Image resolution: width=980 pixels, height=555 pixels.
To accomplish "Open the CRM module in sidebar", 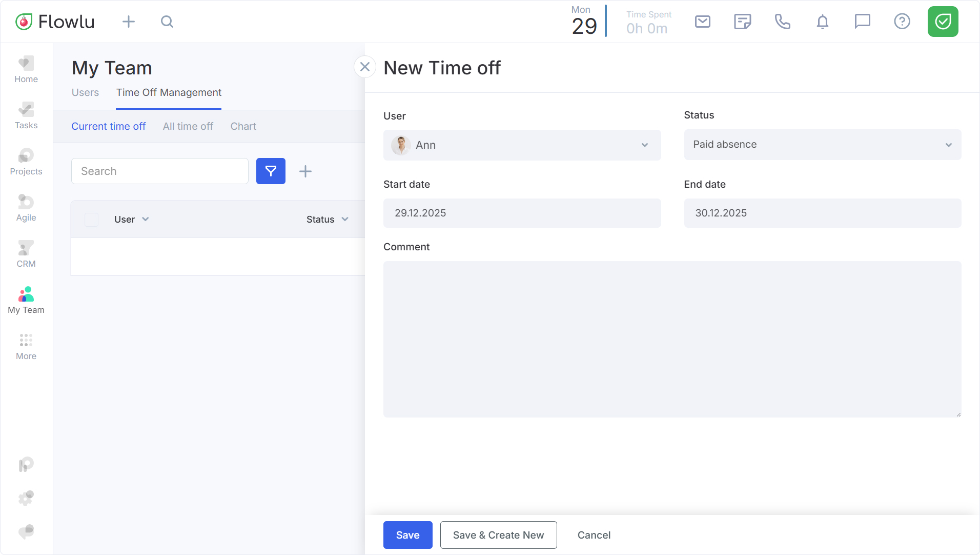I will pyautogui.click(x=26, y=254).
